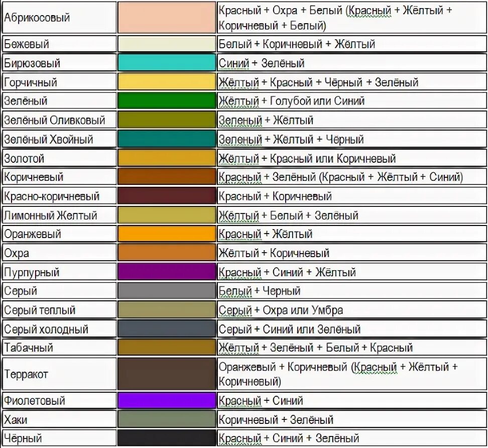Click the Белый + Черный recipe text
488x448 pixels.
[x=259, y=291]
